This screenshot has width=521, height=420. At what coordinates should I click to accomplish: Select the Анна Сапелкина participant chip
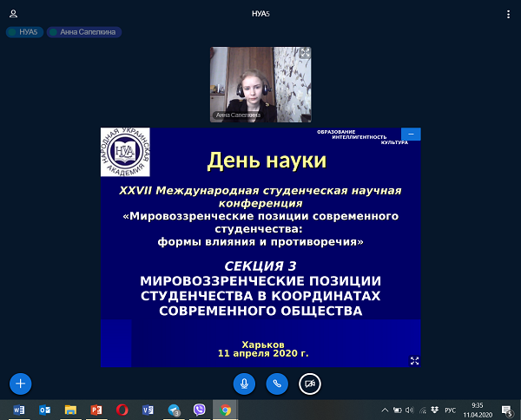point(83,32)
